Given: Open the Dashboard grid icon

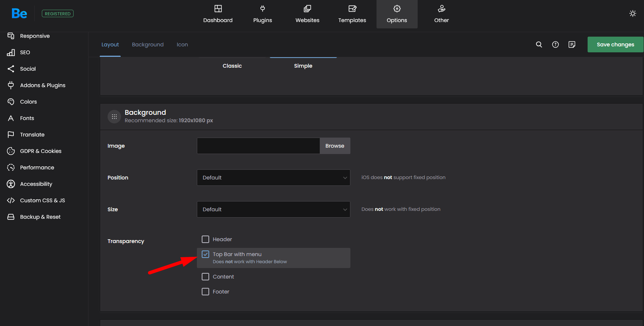Looking at the screenshot, I should [x=218, y=9].
